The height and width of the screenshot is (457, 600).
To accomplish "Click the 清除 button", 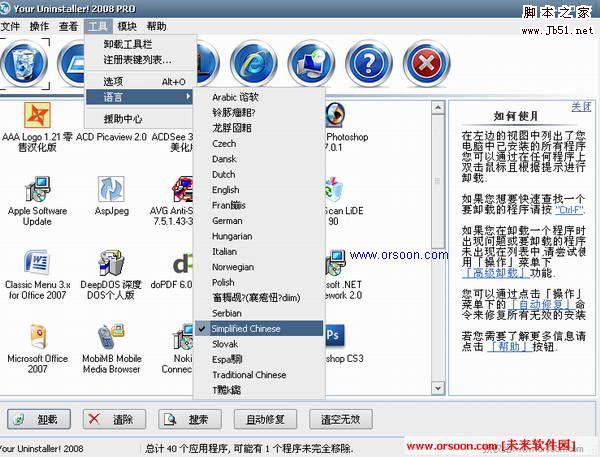I will click(x=114, y=419).
